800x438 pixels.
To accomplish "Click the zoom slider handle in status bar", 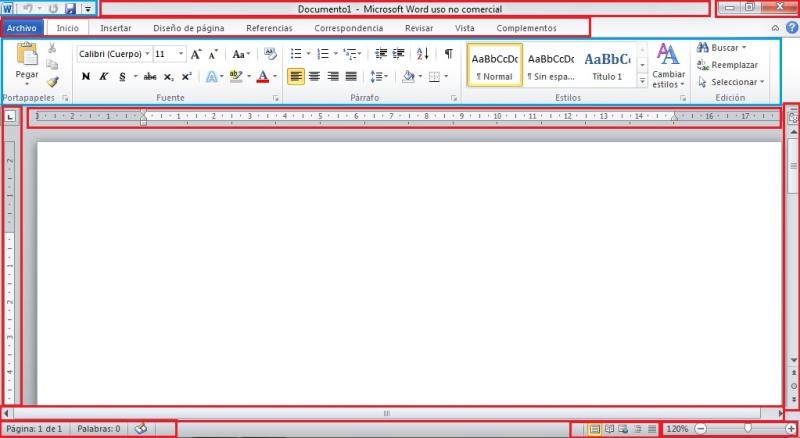I will tap(747, 429).
